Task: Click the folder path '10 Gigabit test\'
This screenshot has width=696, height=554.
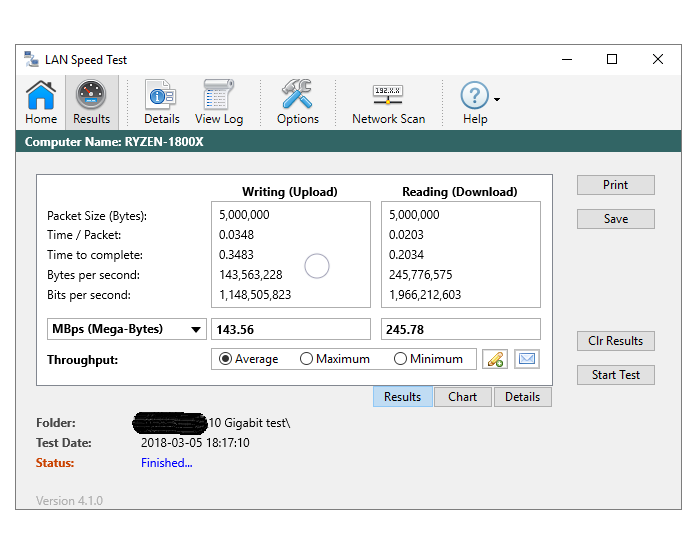Action: tap(249, 423)
